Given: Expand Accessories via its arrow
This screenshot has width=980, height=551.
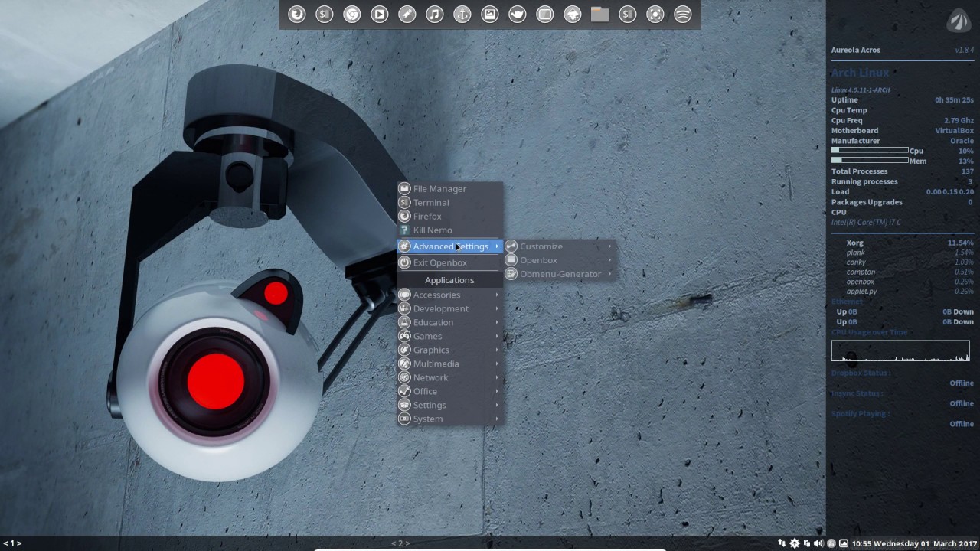Looking at the screenshot, I should (x=497, y=295).
